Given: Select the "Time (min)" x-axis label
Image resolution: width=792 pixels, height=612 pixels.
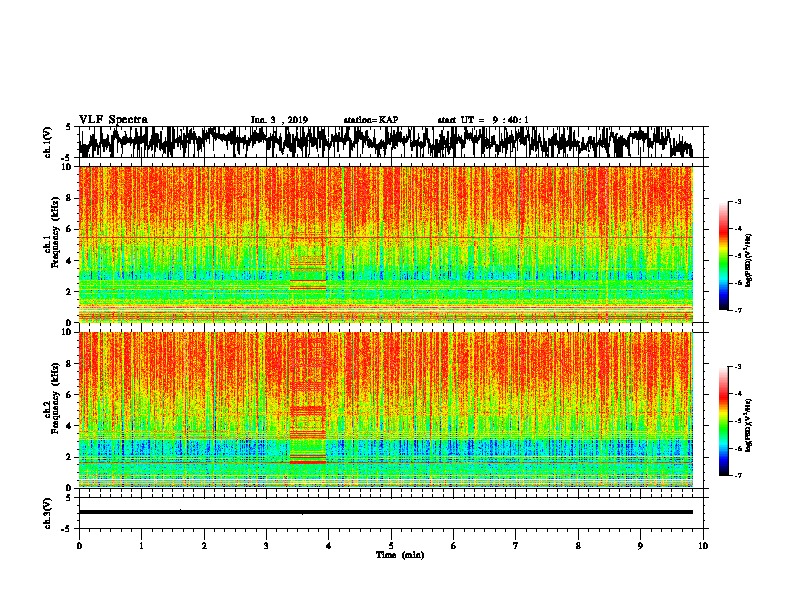Looking at the screenshot, I should [400, 555].
